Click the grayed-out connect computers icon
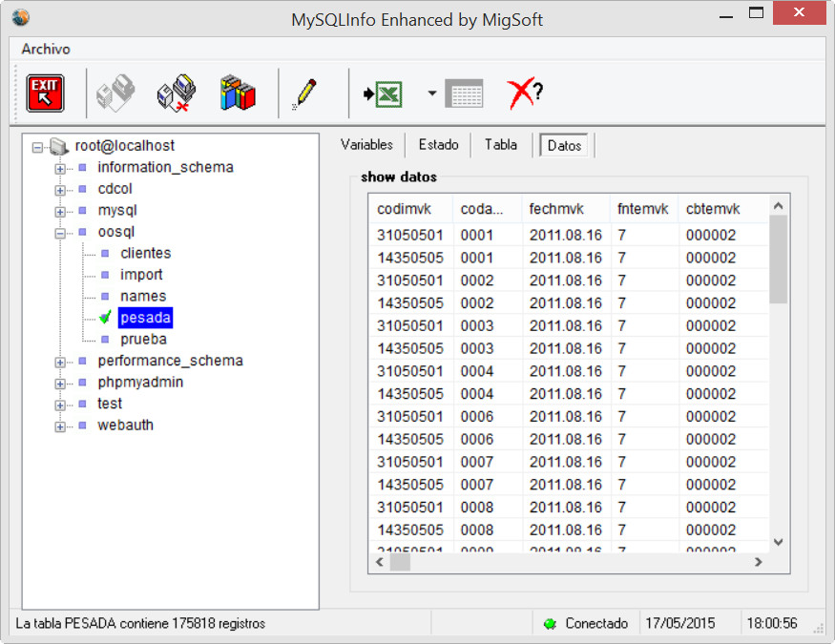This screenshot has width=835, height=644. pos(115,93)
